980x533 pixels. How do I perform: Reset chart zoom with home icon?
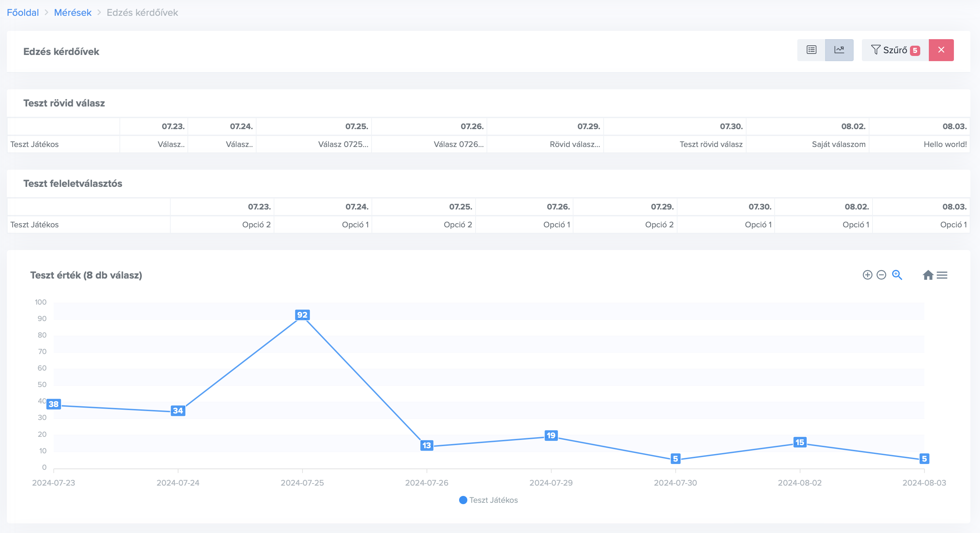[927, 275]
